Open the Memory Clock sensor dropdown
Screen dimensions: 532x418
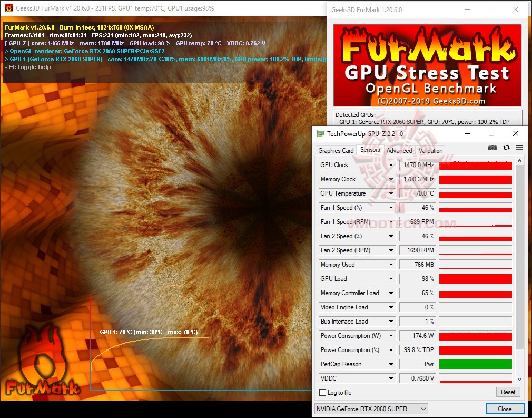coord(391,179)
